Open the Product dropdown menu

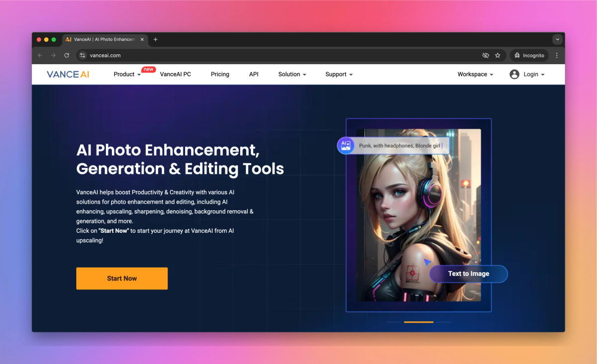[x=127, y=74]
